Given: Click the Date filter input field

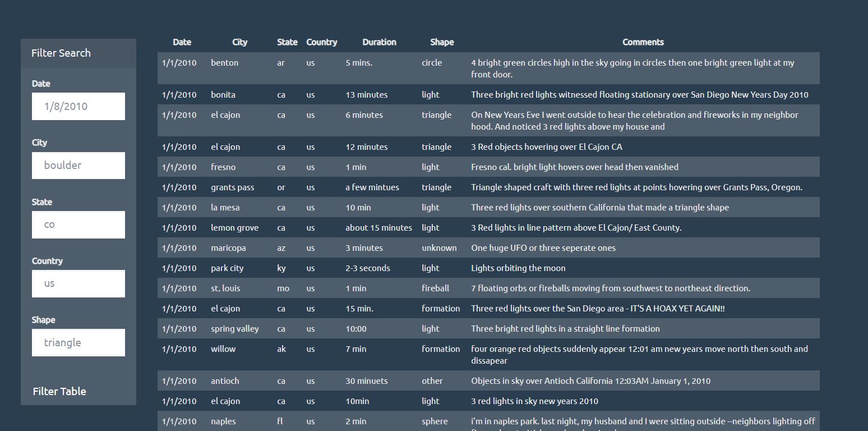Looking at the screenshot, I should [x=78, y=107].
